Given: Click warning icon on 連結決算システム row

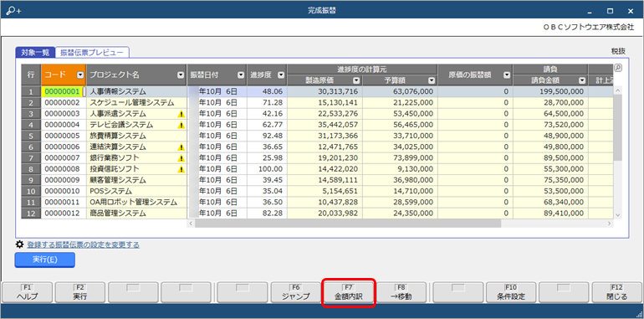Looking at the screenshot, I should (181, 147).
